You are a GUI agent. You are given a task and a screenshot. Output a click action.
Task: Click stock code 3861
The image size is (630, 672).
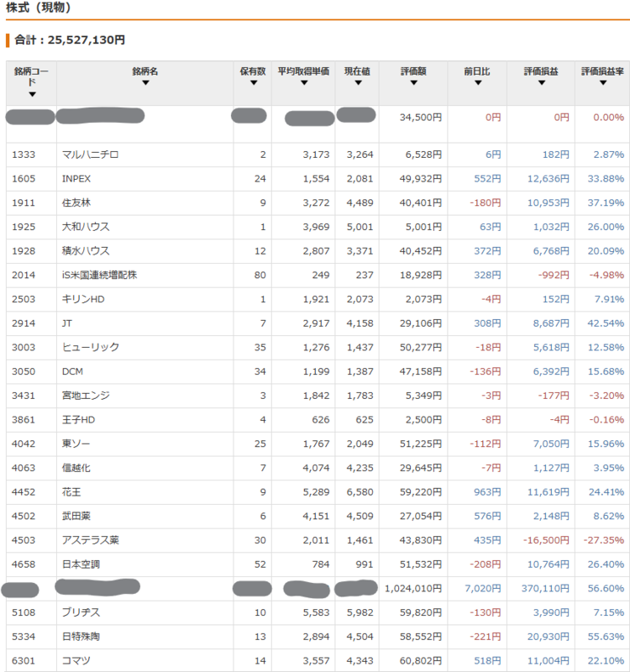pyautogui.click(x=24, y=419)
